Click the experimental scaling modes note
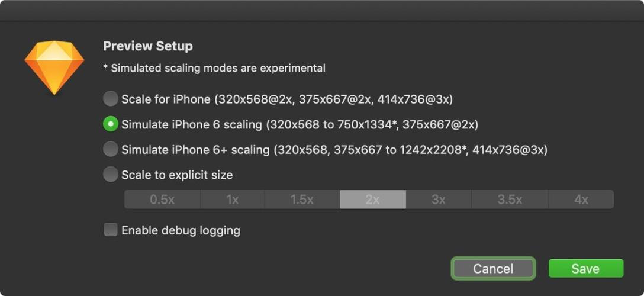644x296 pixels. tap(214, 68)
